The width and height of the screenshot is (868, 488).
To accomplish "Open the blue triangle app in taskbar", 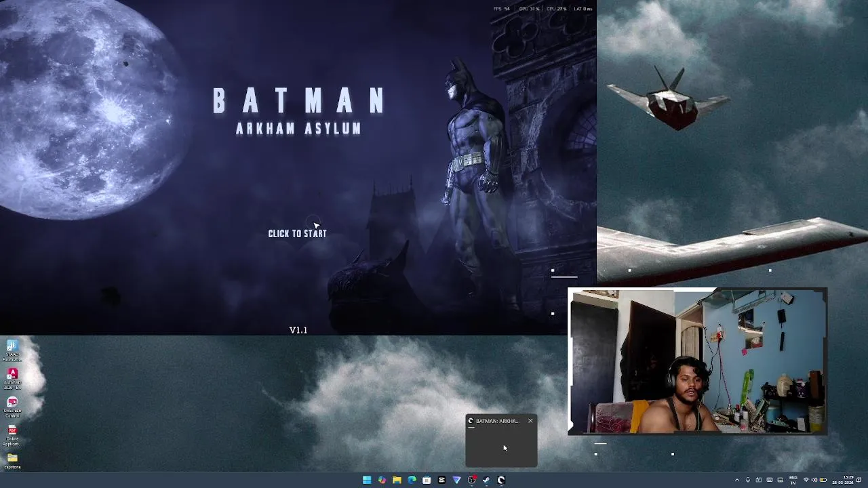I will tap(456, 480).
